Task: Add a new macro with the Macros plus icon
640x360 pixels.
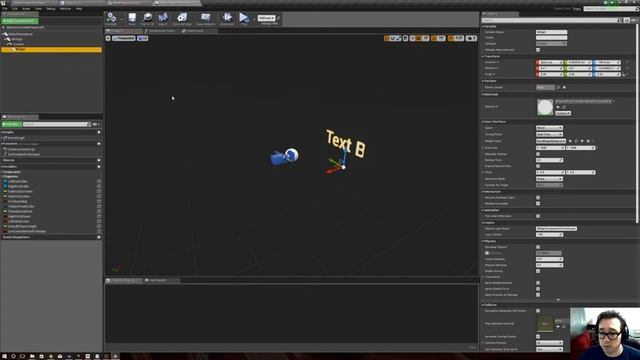Action: coord(99,160)
